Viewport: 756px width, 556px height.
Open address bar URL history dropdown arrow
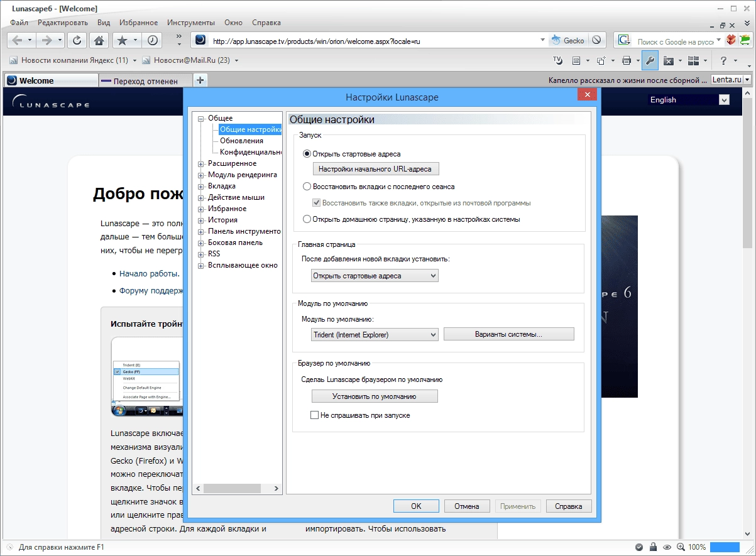pyautogui.click(x=543, y=40)
